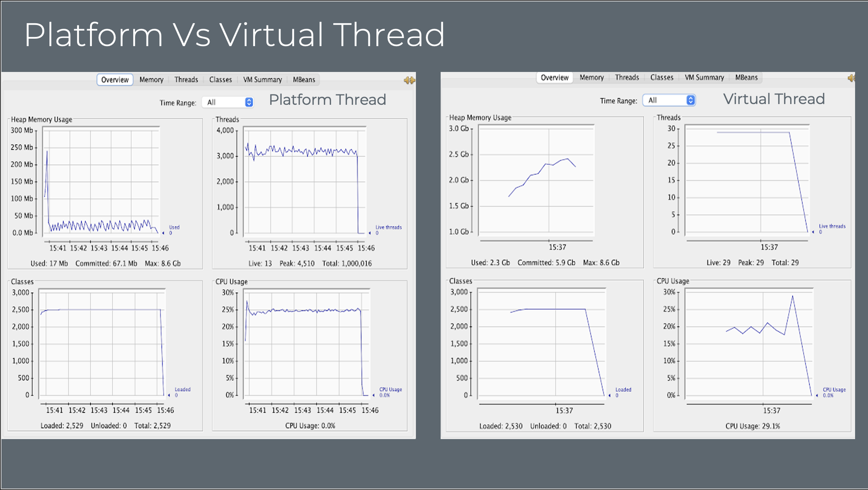Click CPU Usage legend marker in Platform chart
This screenshot has width=868, height=490.
coord(373,395)
